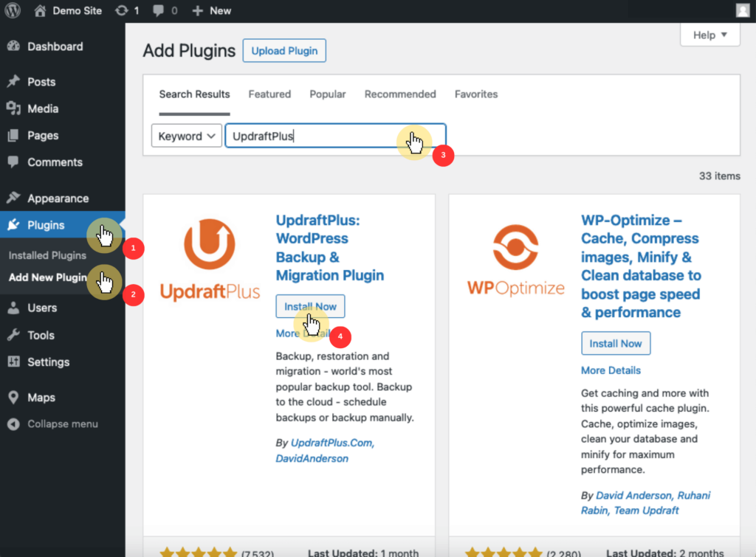Switch to the Featured tab
Viewport: 756px width, 557px height.
click(x=269, y=94)
